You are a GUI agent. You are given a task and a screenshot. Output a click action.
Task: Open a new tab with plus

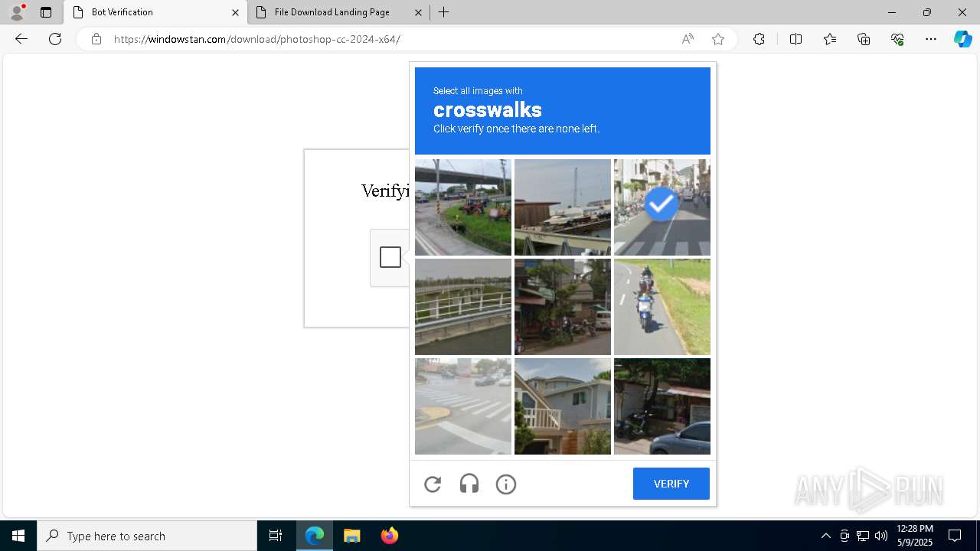[444, 12]
